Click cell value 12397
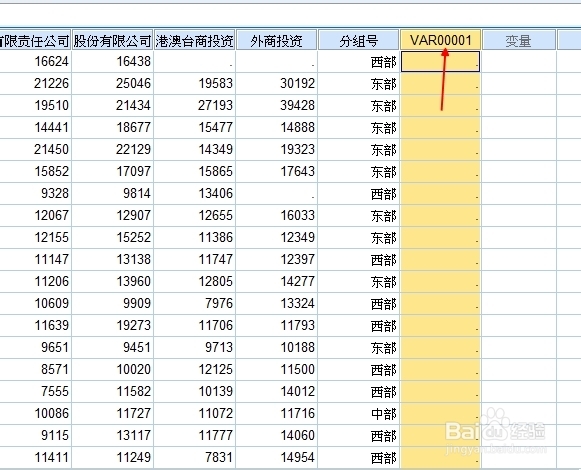581x470 pixels. [x=298, y=259]
